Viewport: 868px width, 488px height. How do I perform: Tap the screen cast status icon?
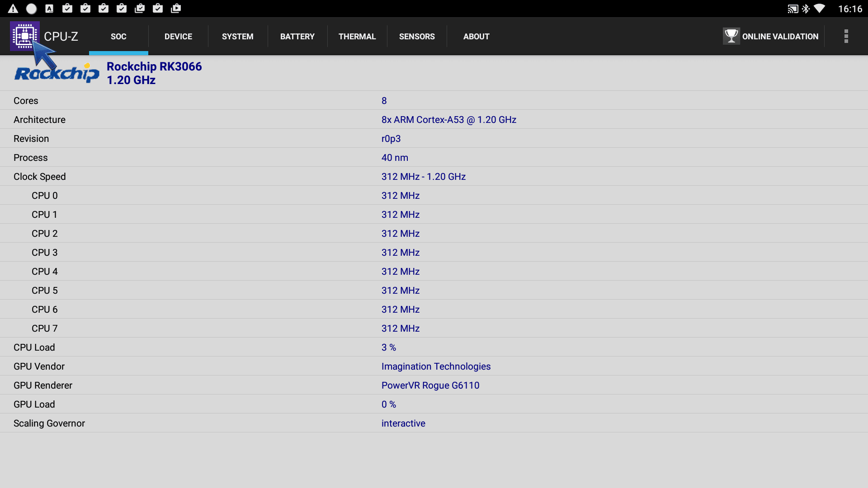(x=793, y=9)
